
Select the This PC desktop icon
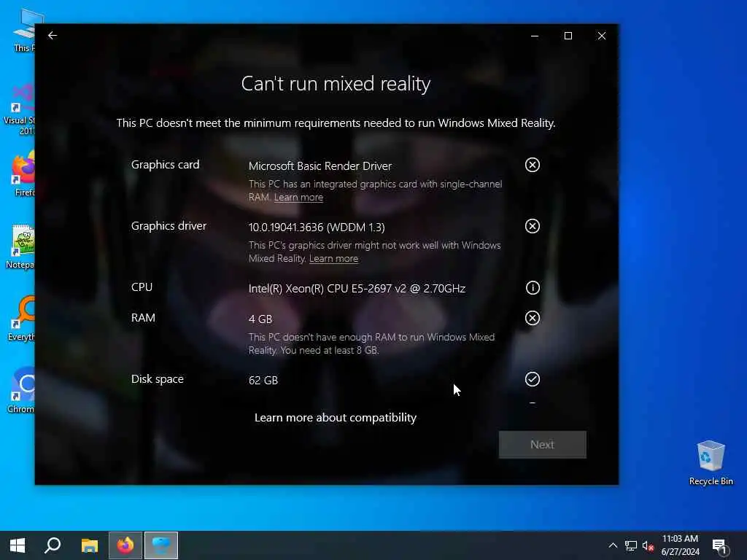(24, 30)
